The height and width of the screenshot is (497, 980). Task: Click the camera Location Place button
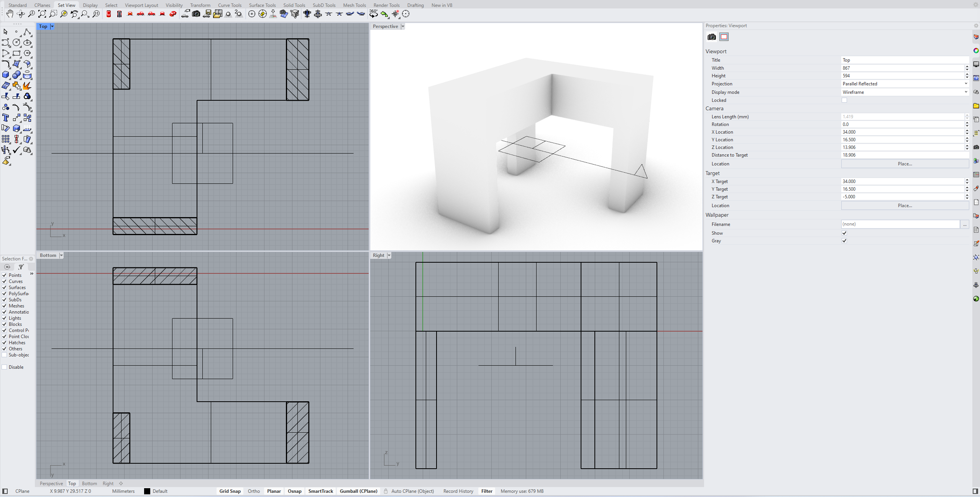[905, 164]
